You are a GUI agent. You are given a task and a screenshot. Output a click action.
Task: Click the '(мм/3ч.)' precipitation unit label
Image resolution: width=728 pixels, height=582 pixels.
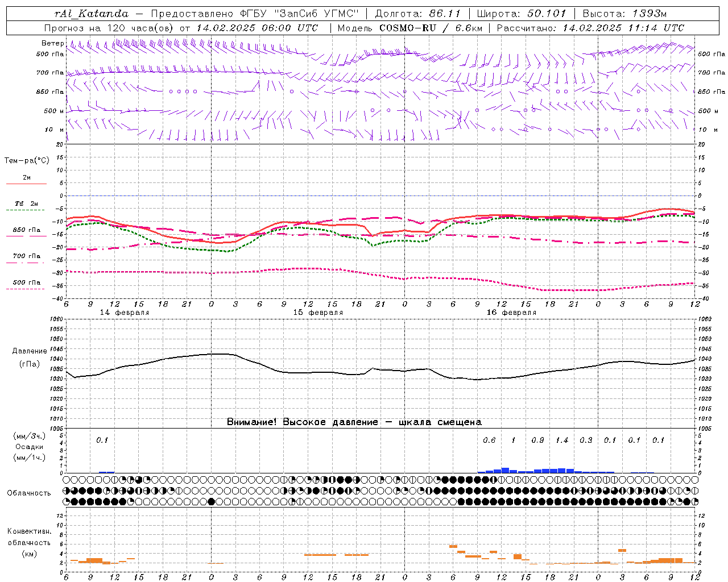tap(29, 436)
